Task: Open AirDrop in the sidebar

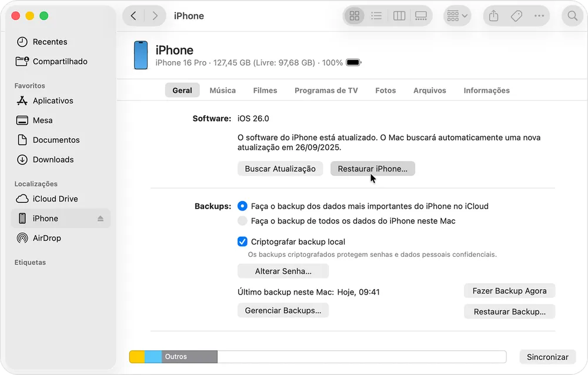Action: [61, 237]
